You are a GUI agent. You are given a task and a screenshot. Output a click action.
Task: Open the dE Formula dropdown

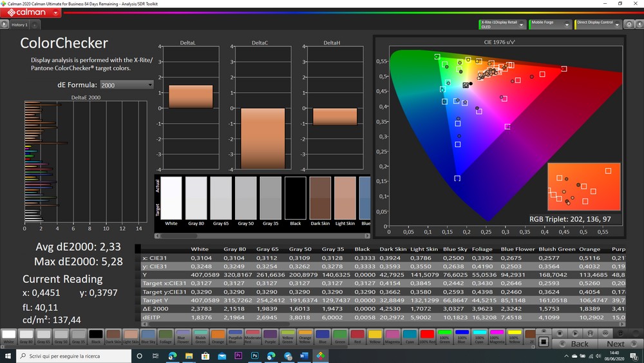(127, 84)
